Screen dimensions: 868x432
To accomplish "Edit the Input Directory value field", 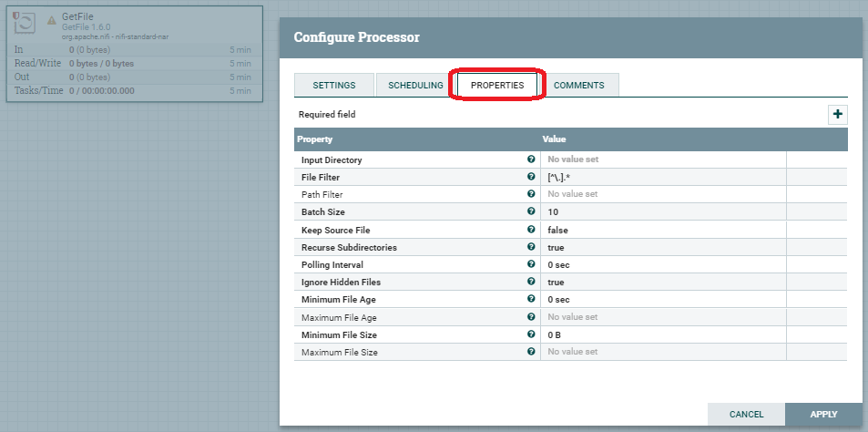I will coord(663,159).
